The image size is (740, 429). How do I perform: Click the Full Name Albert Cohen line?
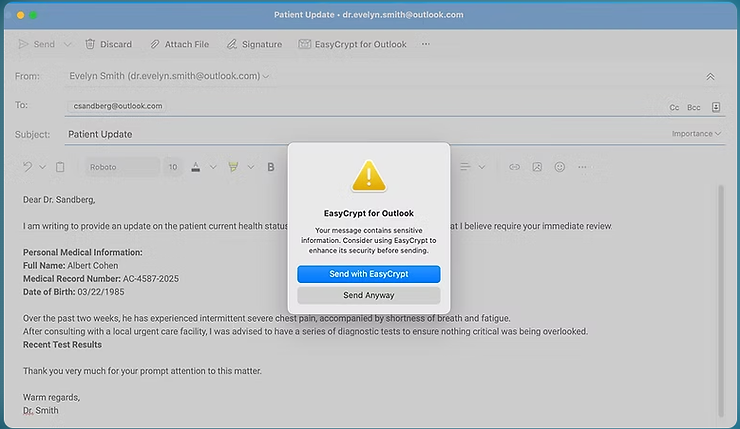(x=70, y=266)
